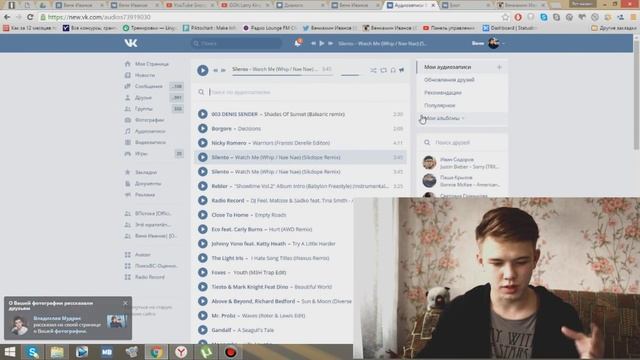Play Rebler Showtime Vol.2 track
This screenshot has width=640, height=360.
pos(202,186)
